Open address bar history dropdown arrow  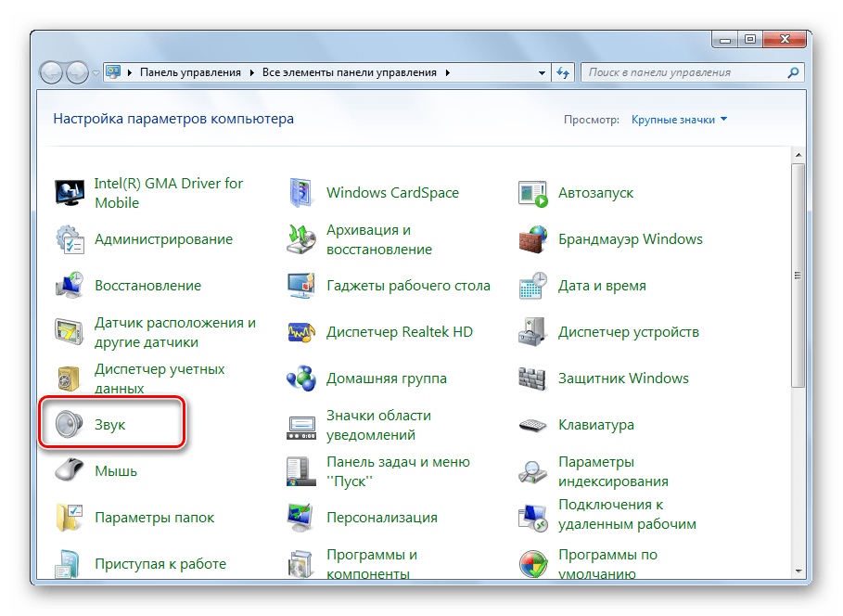coord(541,72)
